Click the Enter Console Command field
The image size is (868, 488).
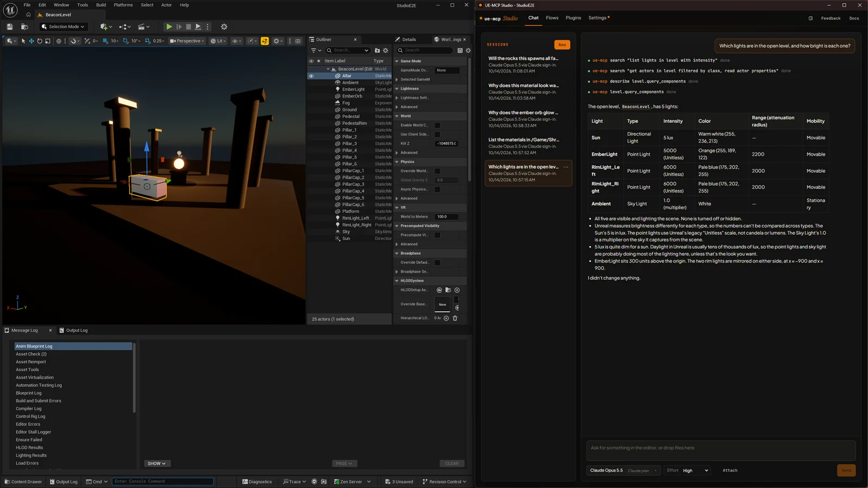tap(163, 481)
